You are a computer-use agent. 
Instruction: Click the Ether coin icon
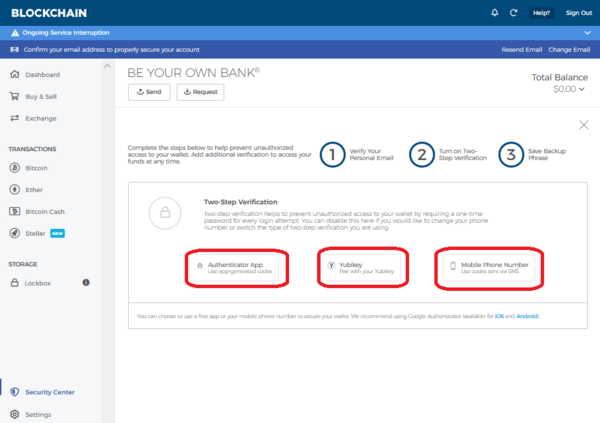[x=15, y=189]
